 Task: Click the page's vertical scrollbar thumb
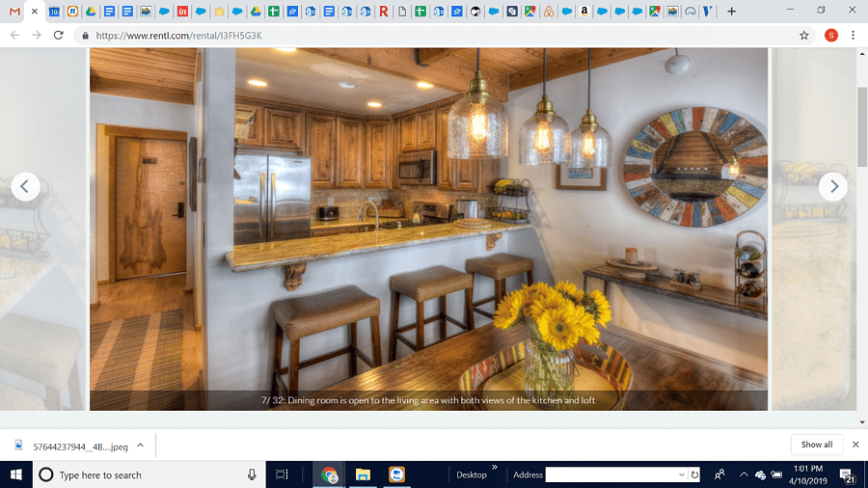click(x=862, y=126)
